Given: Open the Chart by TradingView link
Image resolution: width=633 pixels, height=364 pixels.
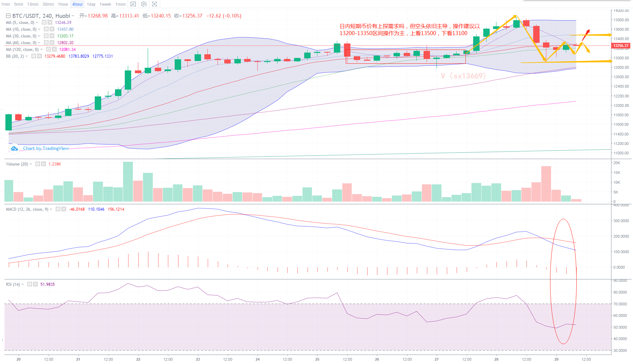Looking at the screenshot, I should tap(46, 149).
